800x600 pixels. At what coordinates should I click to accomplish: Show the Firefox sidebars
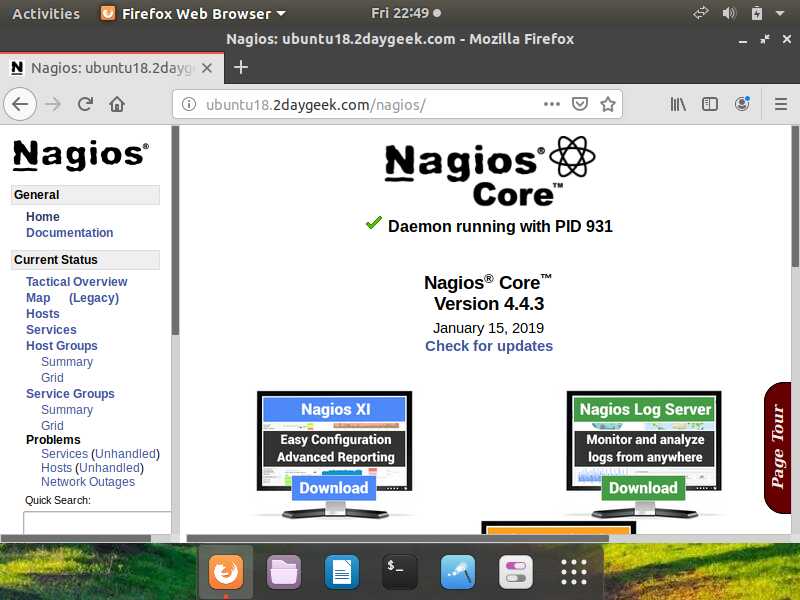point(710,105)
